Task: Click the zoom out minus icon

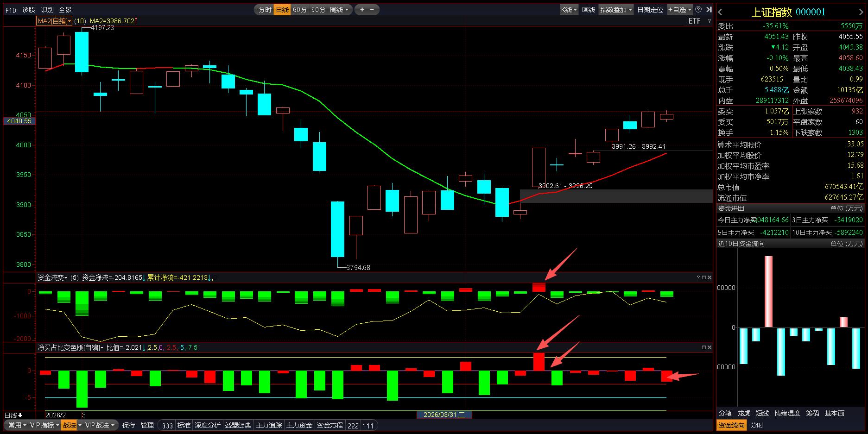Action: (x=372, y=9)
